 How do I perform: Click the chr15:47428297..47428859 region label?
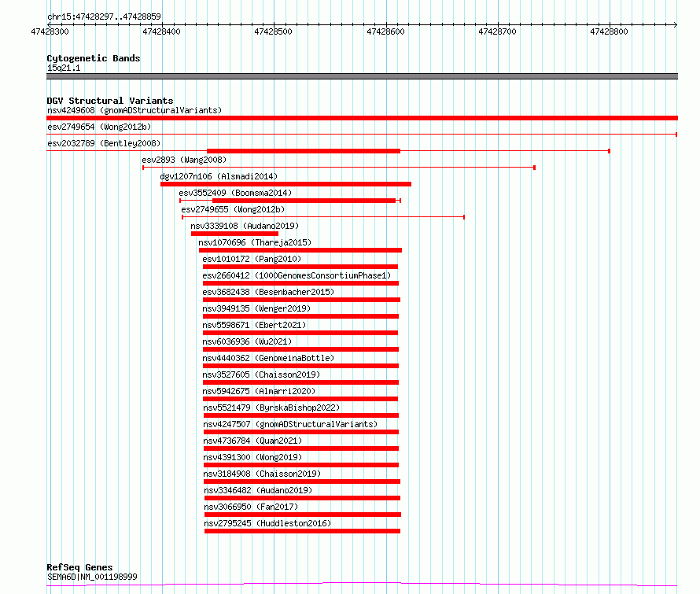(x=104, y=17)
